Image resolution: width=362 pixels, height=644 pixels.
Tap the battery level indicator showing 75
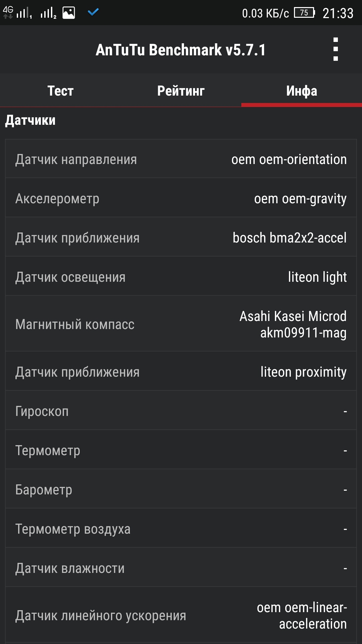tap(304, 13)
